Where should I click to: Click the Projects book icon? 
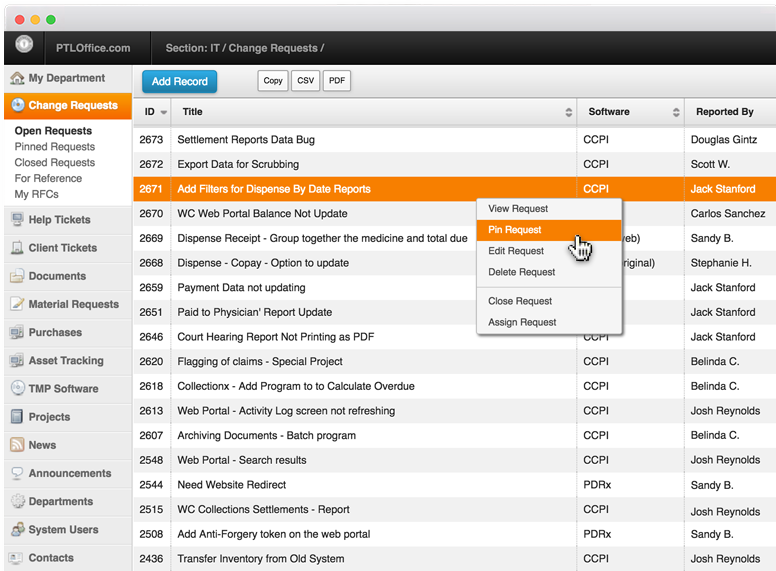(17, 417)
